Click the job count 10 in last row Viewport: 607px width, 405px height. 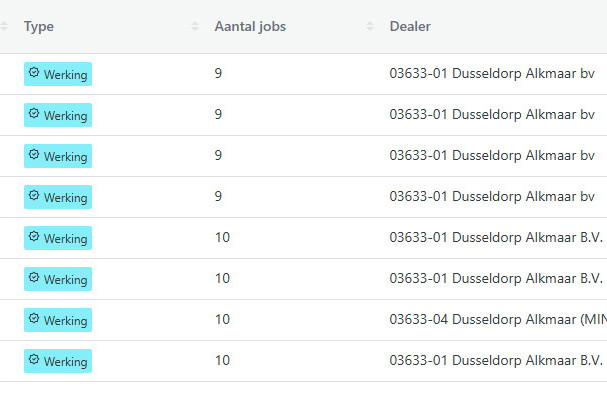(x=222, y=360)
